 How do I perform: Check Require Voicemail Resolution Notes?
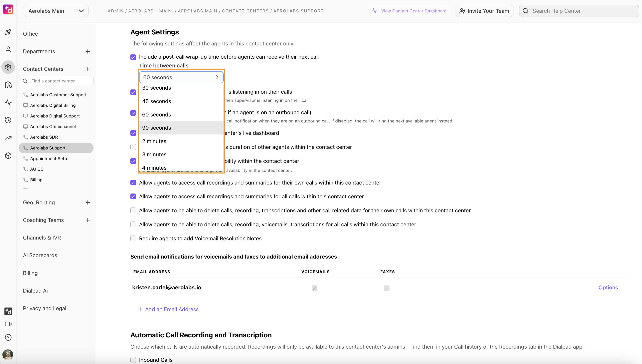[133, 239]
